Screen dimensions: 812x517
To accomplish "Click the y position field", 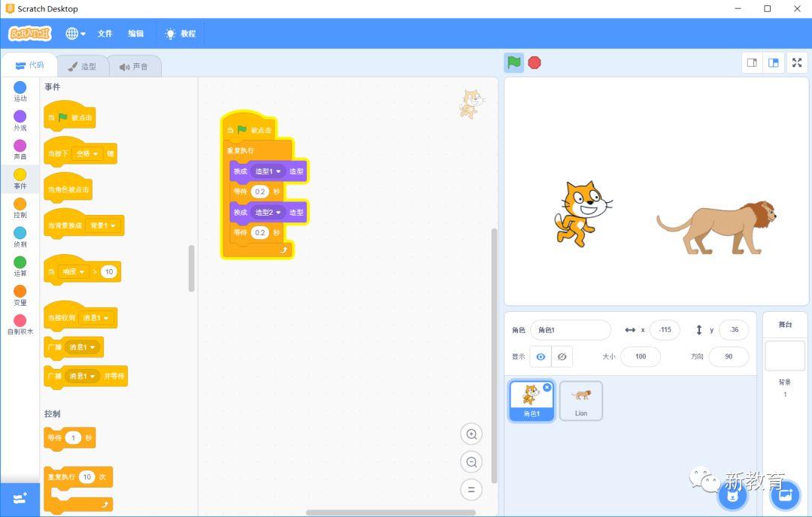I will pos(734,330).
